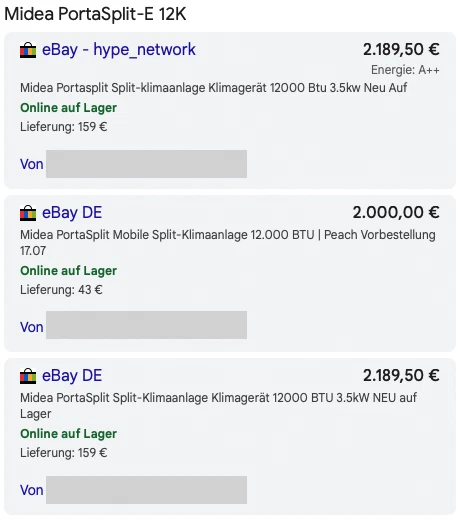Click shopping bag icon beside eBay - hype_network
The image size is (461, 522).
coord(28,50)
